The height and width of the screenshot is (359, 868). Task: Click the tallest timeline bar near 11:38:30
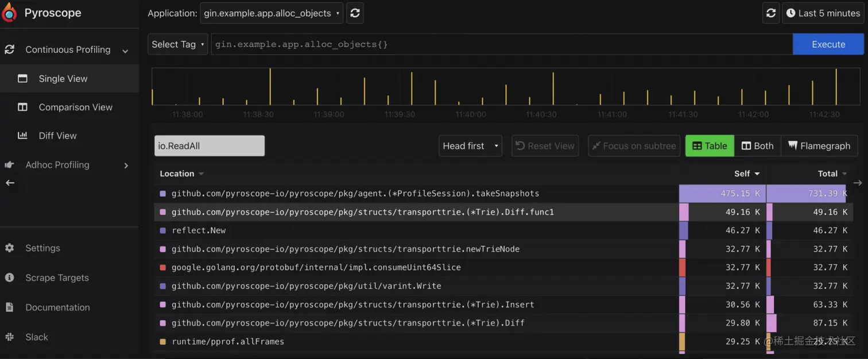(270, 87)
